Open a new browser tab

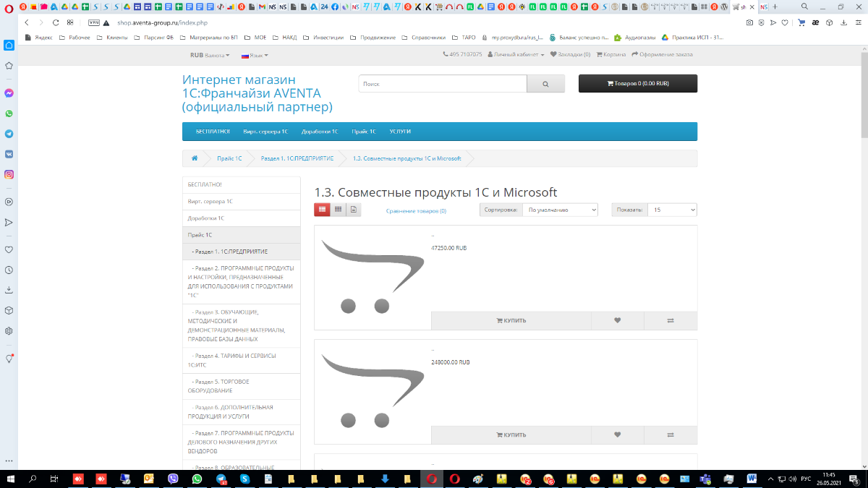[x=775, y=7]
